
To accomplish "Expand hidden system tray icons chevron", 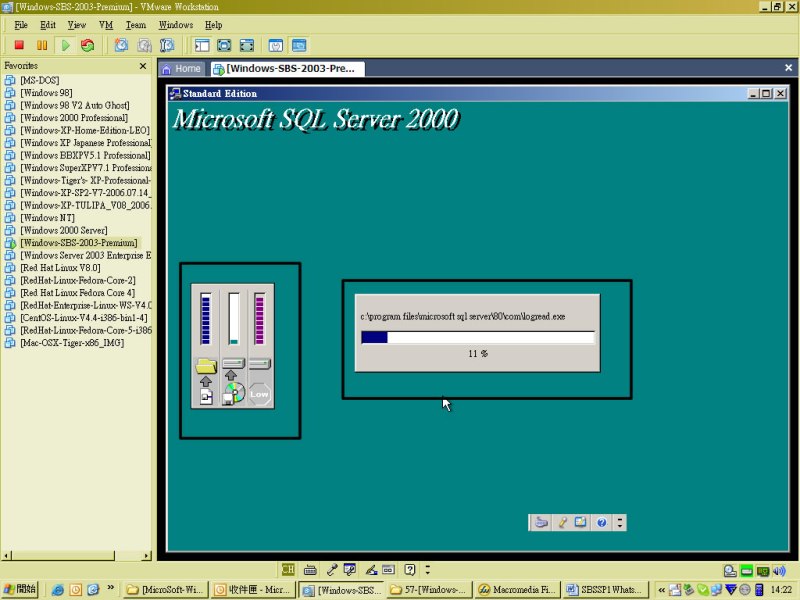I will point(661,590).
